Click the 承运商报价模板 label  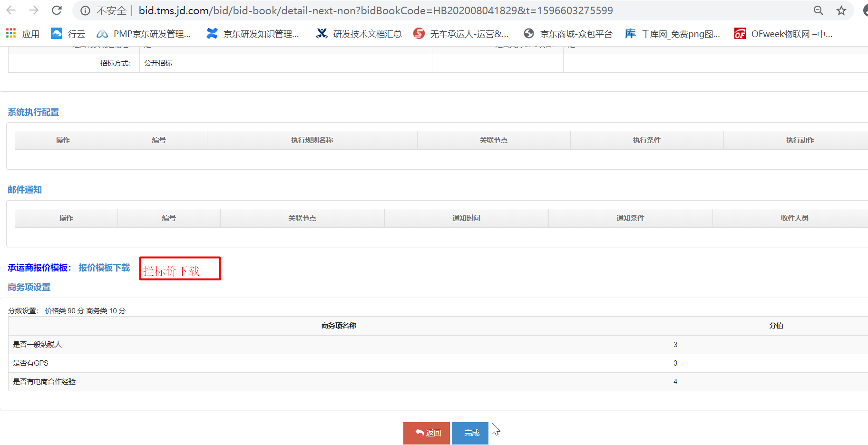click(39, 268)
